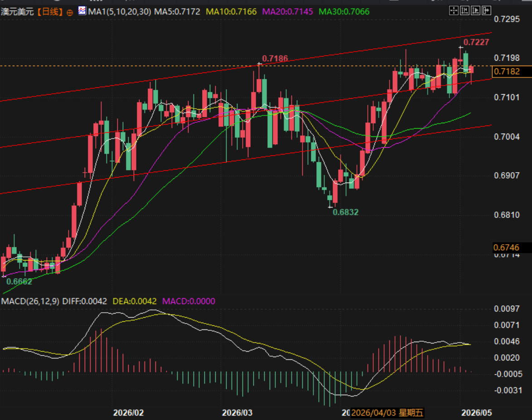Click the fourth exit-arrow icon at top right
532x420 pixels.
tap(486, 10)
